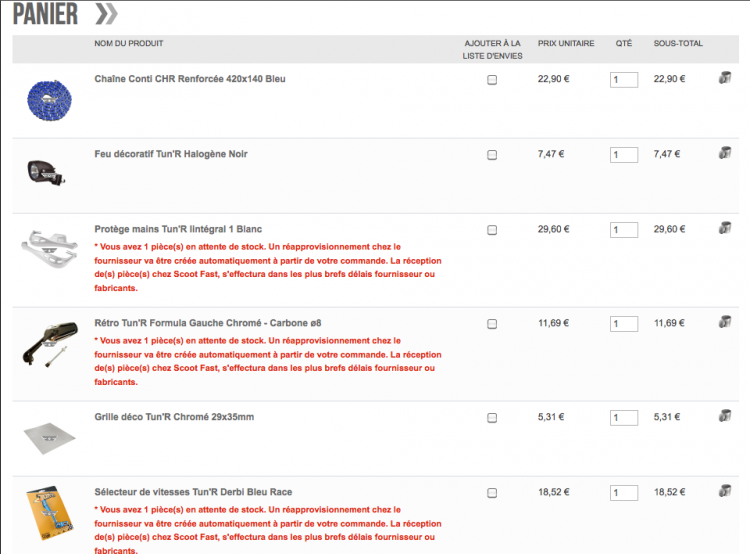Focus quantity box for Rétro Tun'R Formula

coord(623,324)
